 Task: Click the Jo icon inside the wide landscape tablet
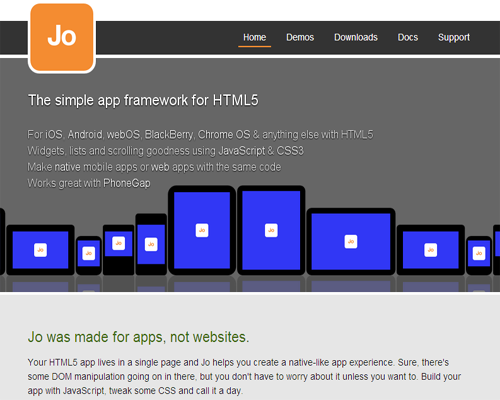click(x=351, y=242)
